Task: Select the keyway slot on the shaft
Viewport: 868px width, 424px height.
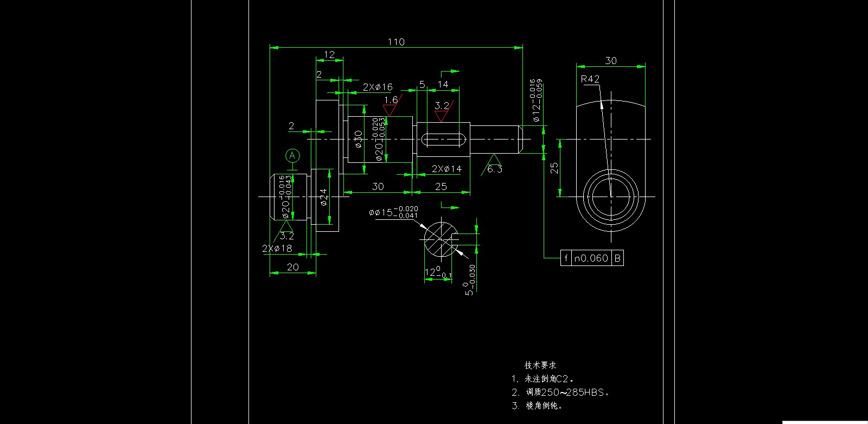Action: [443, 140]
